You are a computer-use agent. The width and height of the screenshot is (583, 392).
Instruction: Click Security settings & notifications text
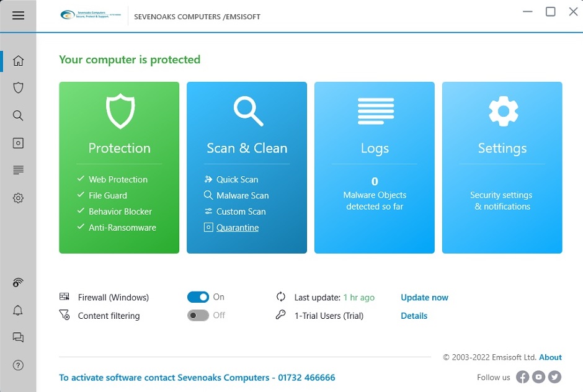[x=502, y=200]
